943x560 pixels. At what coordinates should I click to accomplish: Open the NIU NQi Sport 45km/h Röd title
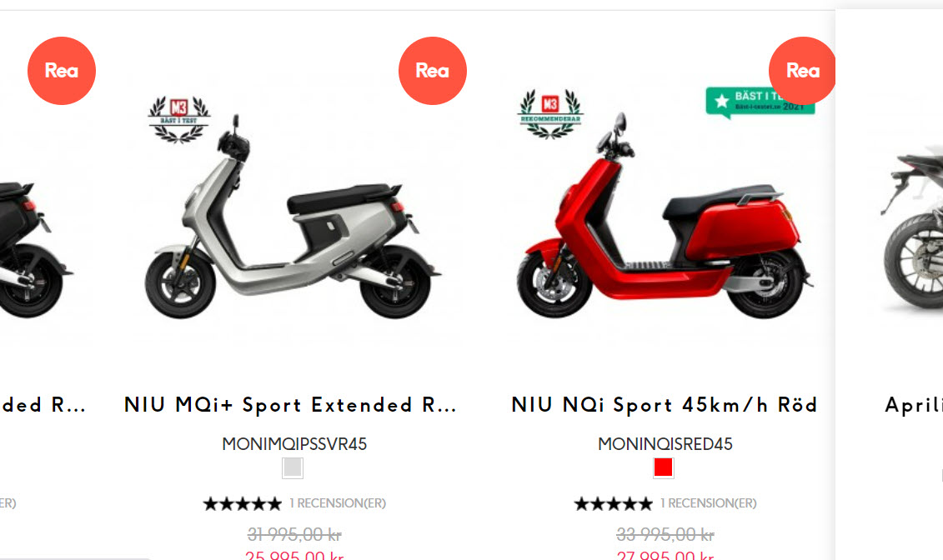tap(665, 405)
